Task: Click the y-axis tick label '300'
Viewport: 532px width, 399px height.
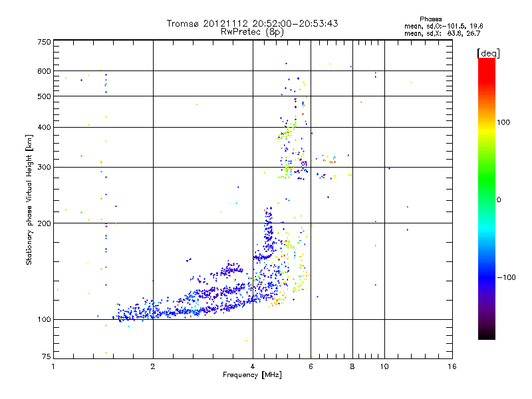Action: pyautogui.click(x=44, y=168)
